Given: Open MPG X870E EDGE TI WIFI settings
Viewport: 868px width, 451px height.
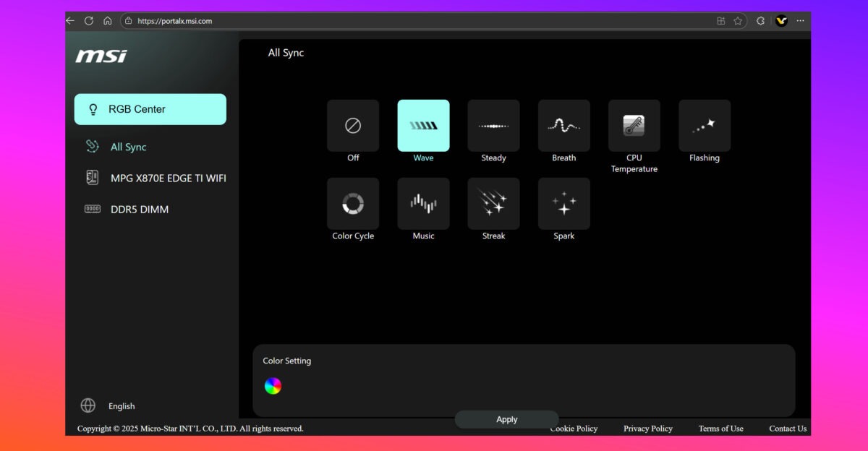Looking at the screenshot, I should tap(168, 178).
